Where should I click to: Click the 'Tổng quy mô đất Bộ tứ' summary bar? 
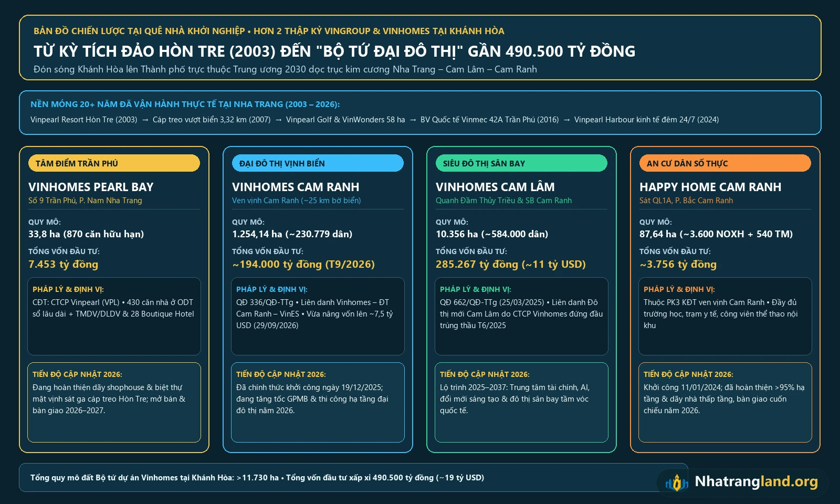click(x=353, y=478)
